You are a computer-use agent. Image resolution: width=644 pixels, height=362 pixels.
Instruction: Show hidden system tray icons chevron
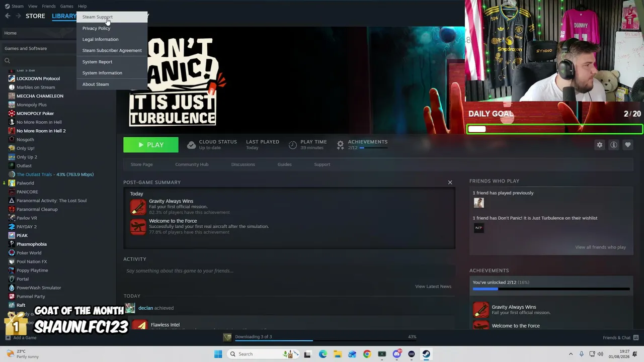571,354
